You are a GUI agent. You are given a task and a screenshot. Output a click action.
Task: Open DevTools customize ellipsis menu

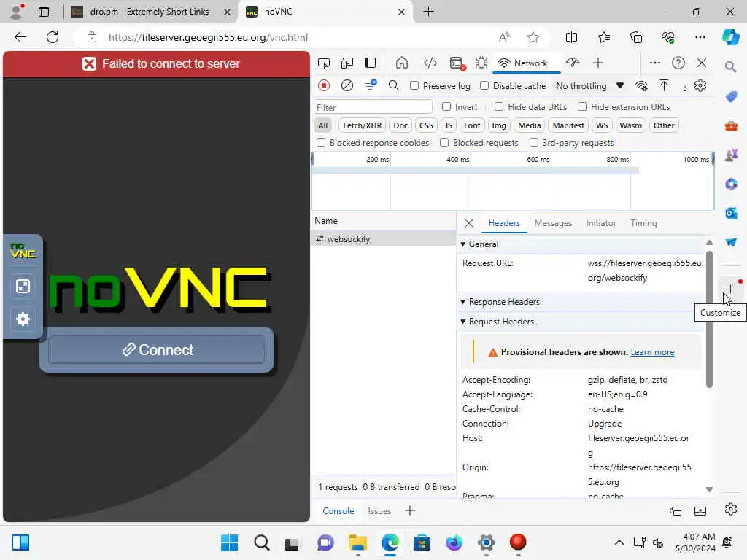655,63
